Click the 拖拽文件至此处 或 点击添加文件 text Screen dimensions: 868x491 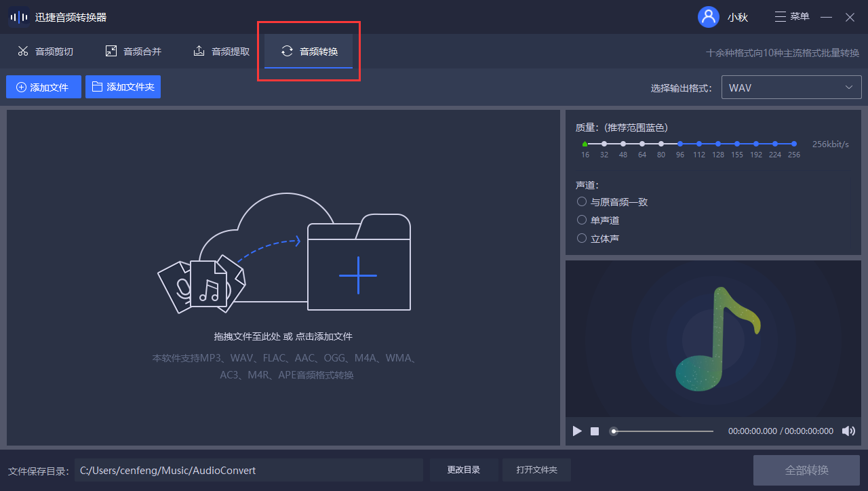[x=283, y=336]
